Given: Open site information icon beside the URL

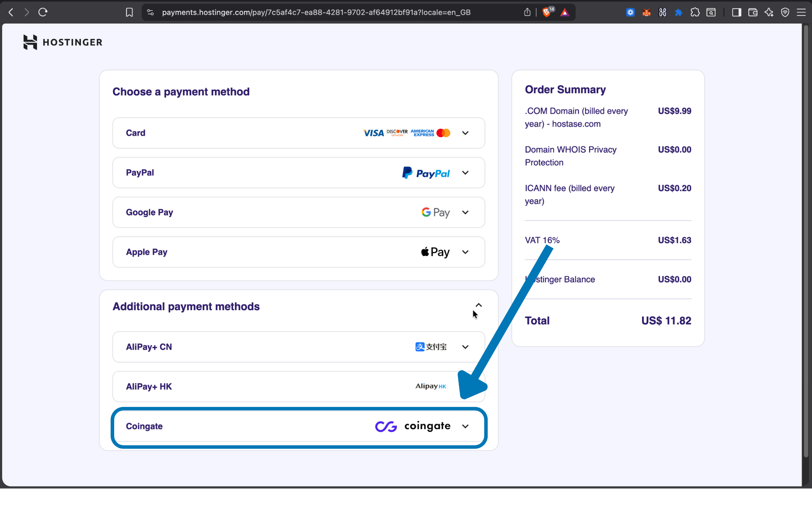Looking at the screenshot, I should tap(150, 12).
